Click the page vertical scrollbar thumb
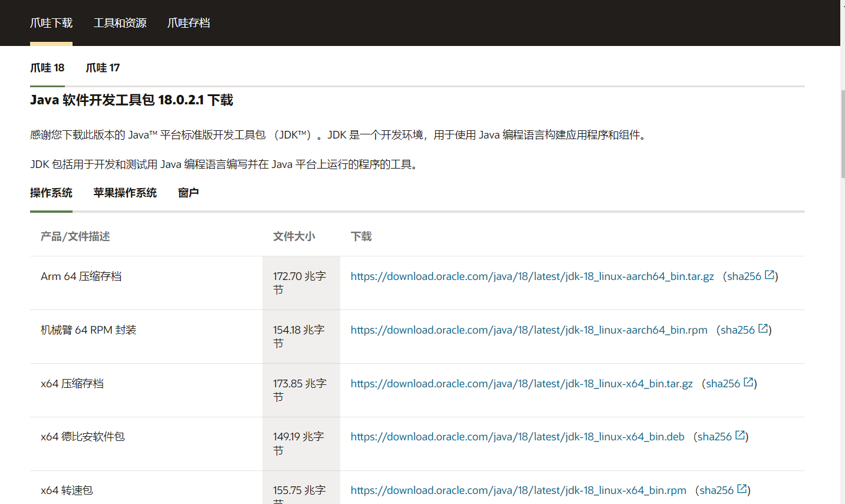This screenshot has width=845, height=504. pyautogui.click(x=843, y=134)
